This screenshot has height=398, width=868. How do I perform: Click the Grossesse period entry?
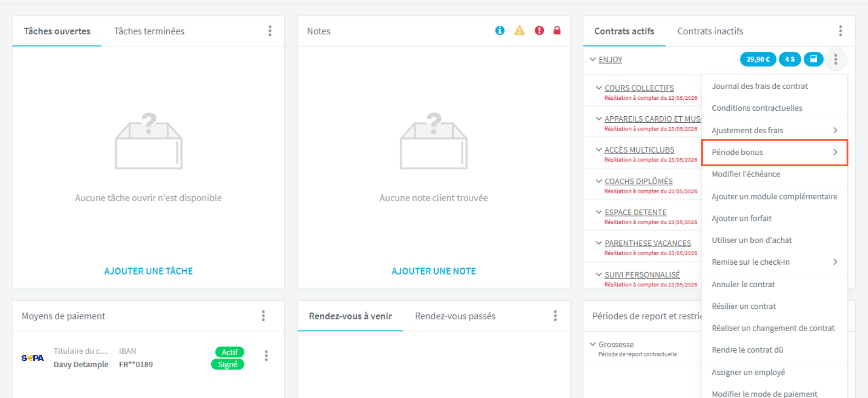[616, 344]
